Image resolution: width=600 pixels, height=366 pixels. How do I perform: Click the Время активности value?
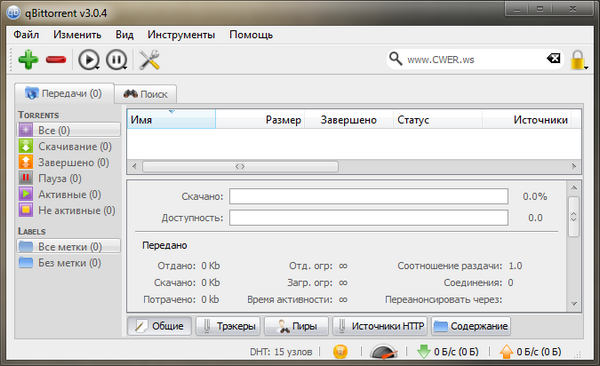pos(343,299)
